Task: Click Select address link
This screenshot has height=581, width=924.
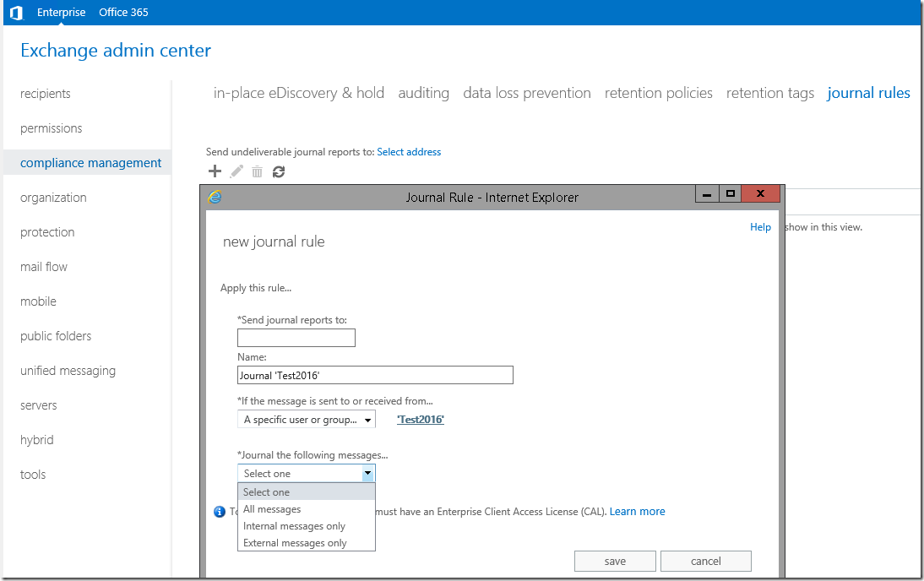Action: 409,152
